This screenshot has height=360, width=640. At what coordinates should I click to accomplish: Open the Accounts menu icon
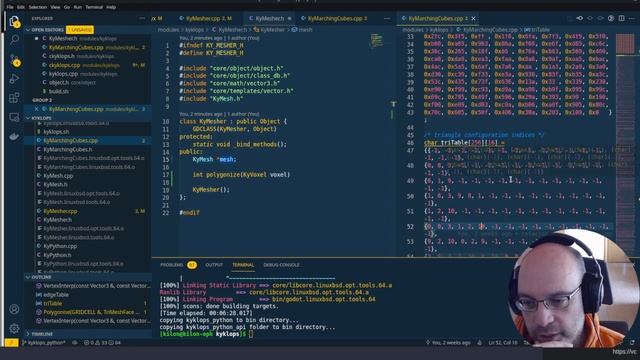14,309
